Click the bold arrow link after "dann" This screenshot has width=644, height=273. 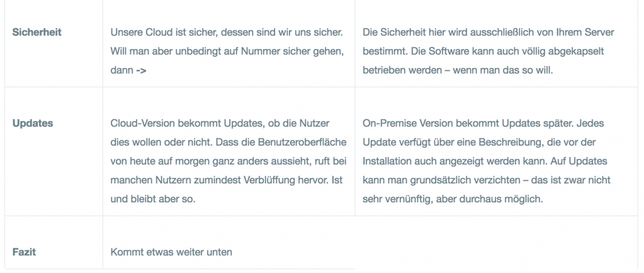click(141, 71)
